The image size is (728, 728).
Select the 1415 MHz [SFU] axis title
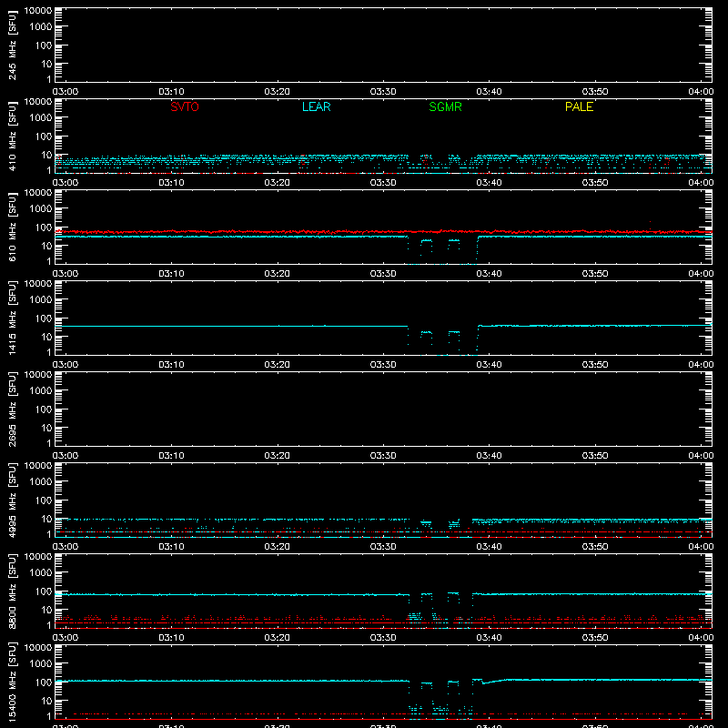[x=12, y=318]
